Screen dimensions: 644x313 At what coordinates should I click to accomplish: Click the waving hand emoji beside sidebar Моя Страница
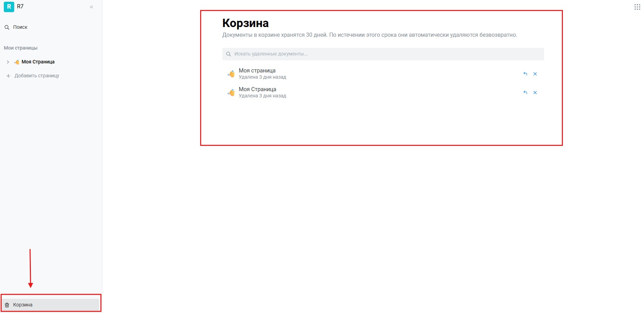17,62
